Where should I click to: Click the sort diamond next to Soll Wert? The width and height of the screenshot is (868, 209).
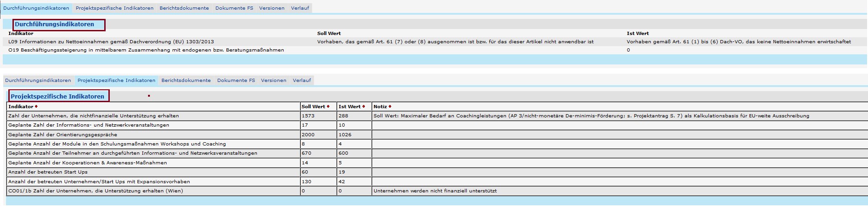click(328, 107)
